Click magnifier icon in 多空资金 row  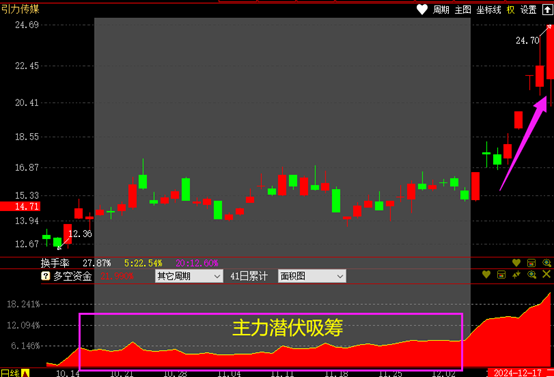[x=532, y=274]
